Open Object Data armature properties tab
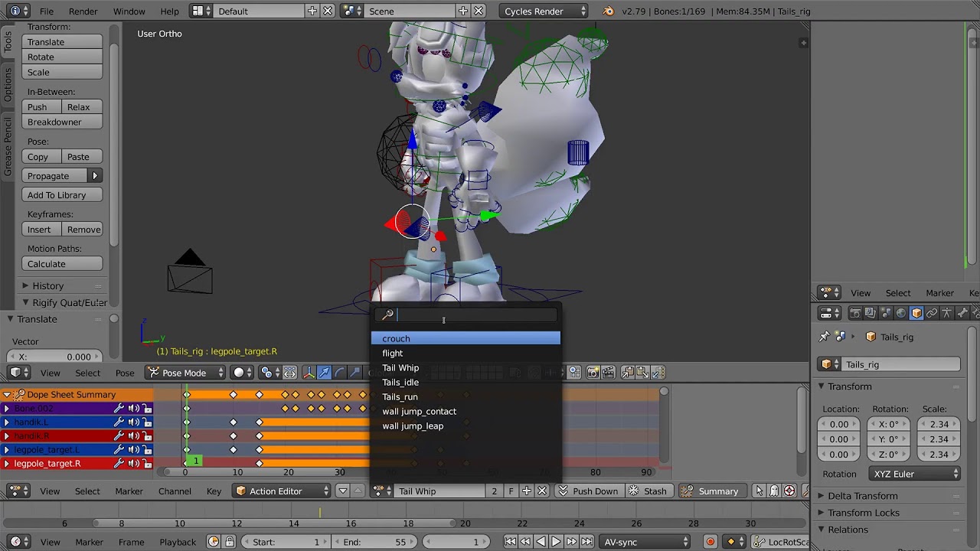The width and height of the screenshot is (980, 551). click(x=947, y=313)
